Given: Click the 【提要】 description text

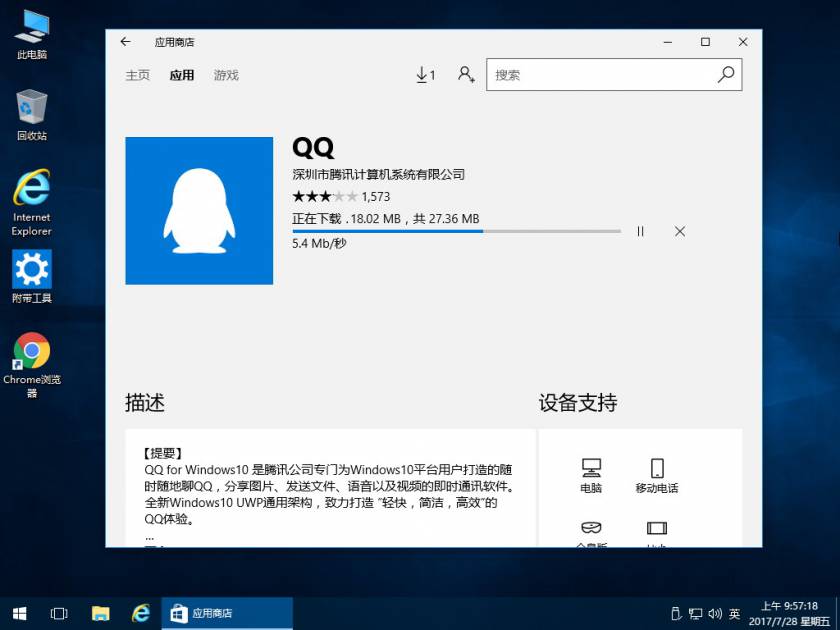Looking at the screenshot, I should [x=163, y=453].
